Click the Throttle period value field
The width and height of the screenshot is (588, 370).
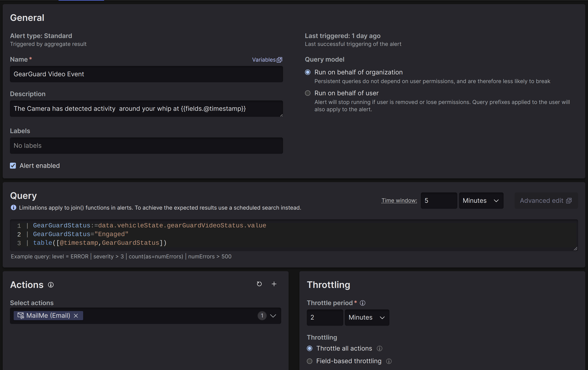click(325, 317)
